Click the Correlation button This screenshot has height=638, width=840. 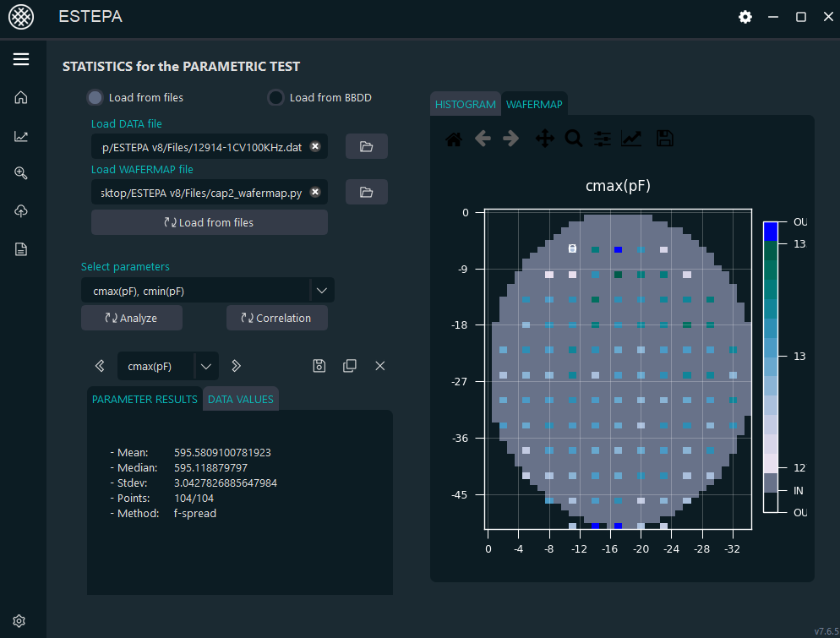(276, 318)
